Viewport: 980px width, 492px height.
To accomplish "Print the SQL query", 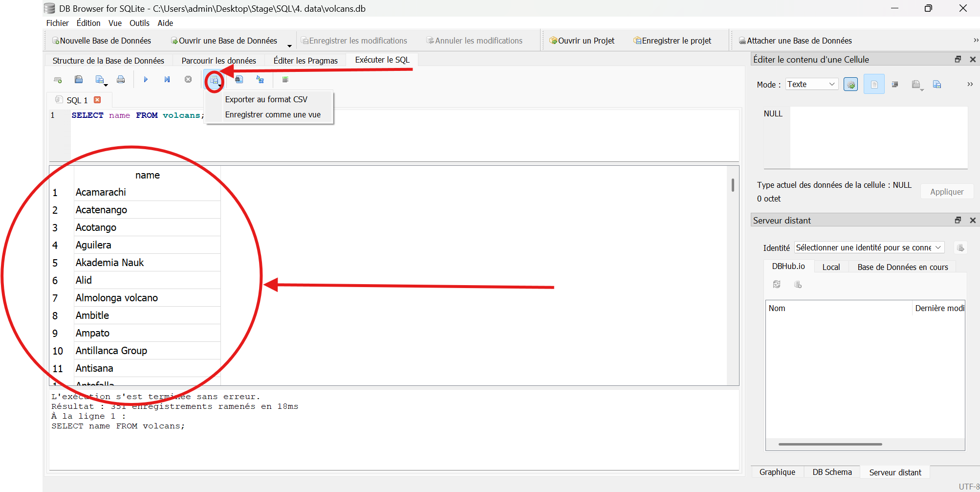I will 121,79.
